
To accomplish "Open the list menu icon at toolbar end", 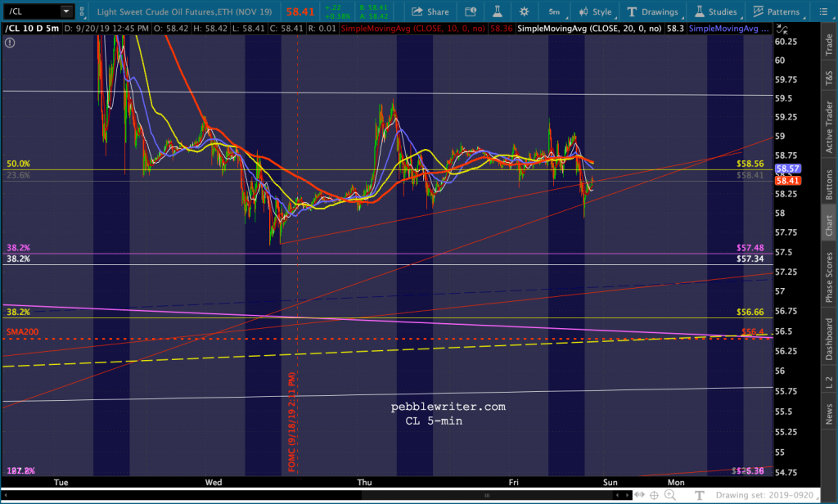I will point(823,11).
